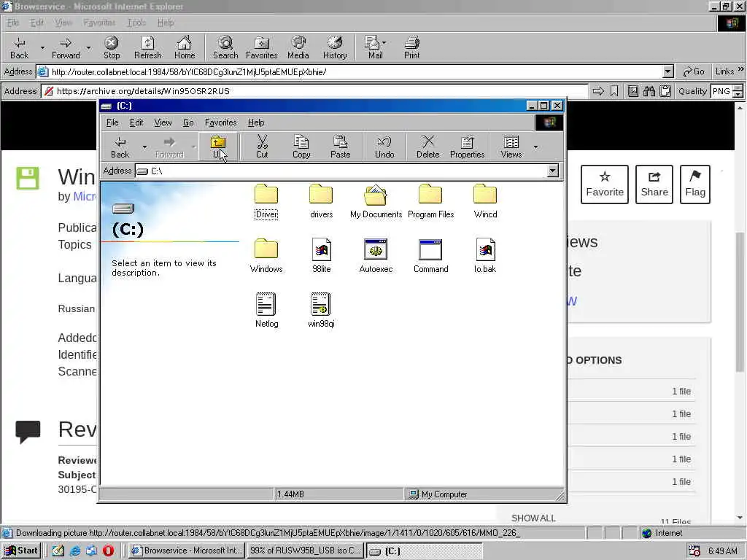Viewport: 747px width, 560px height.
Task: Open View menu in C: window
Action: pos(163,122)
